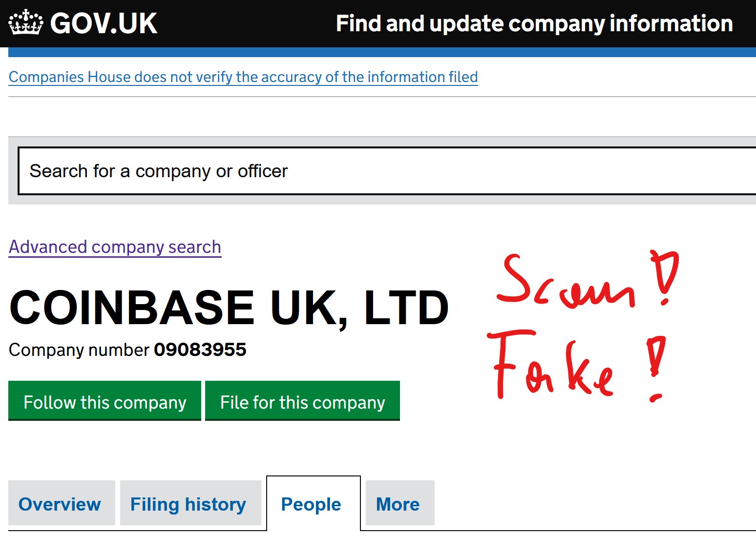Open the Find and update company information header link
Screen dimensions: 756x536
[534, 23]
